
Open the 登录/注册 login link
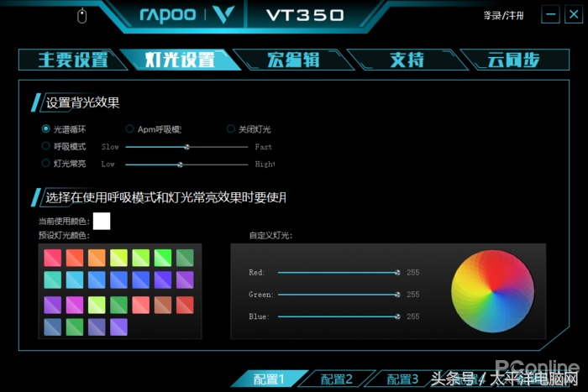click(503, 16)
